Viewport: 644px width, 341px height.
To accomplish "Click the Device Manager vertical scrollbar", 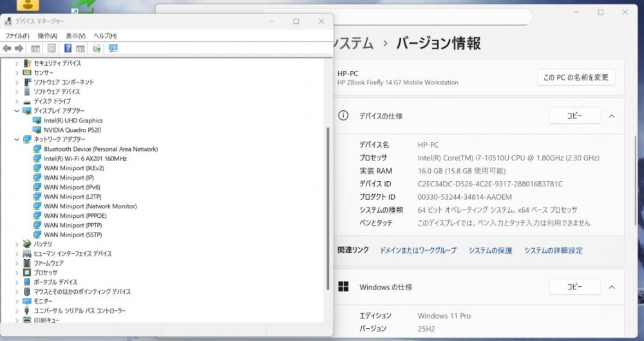I will pos(328,209).
